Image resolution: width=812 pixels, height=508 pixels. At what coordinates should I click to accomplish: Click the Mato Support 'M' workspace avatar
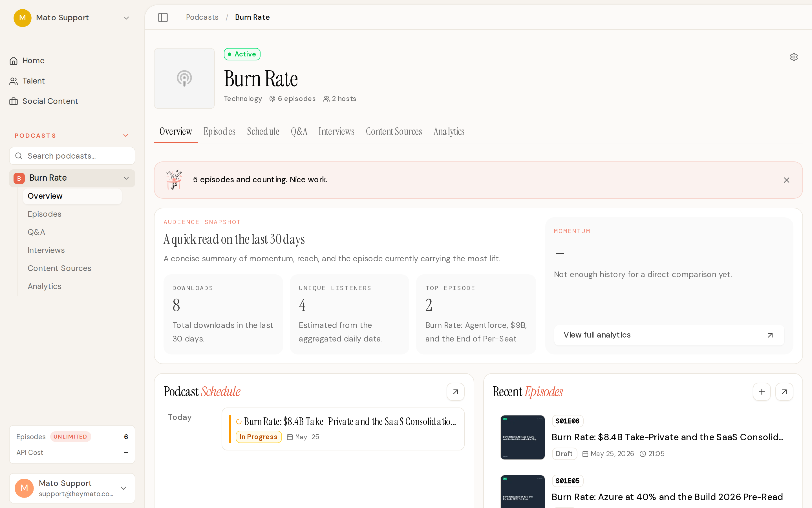click(x=23, y=18)
